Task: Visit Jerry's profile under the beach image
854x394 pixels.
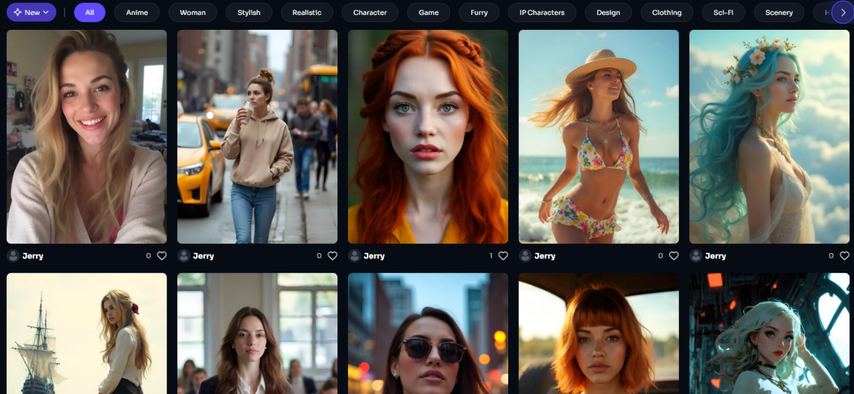Action: 545,256
